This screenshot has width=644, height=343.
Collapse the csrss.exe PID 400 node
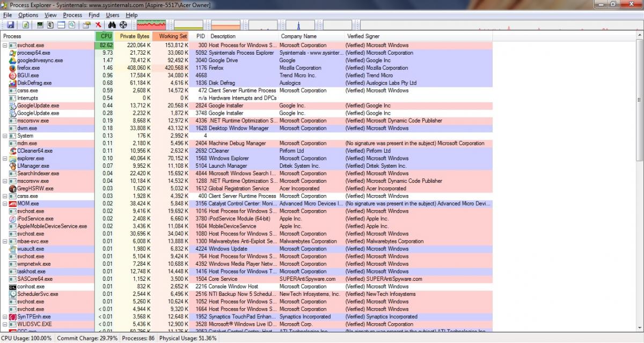pos(5,196)
